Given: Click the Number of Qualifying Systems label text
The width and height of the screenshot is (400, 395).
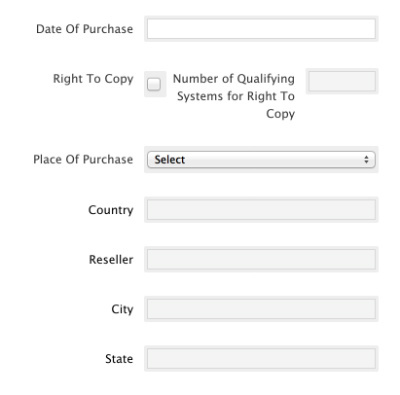Looking at the screenshot, I should 234,96.
